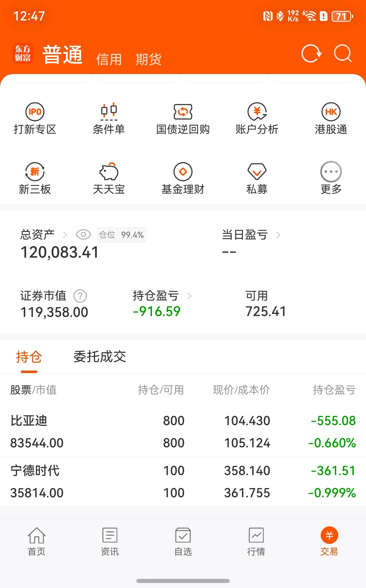The width and height of the screenshot is (366, 588).
Task: Open the 打新专区 IPO icon
Action: [35, 112]
